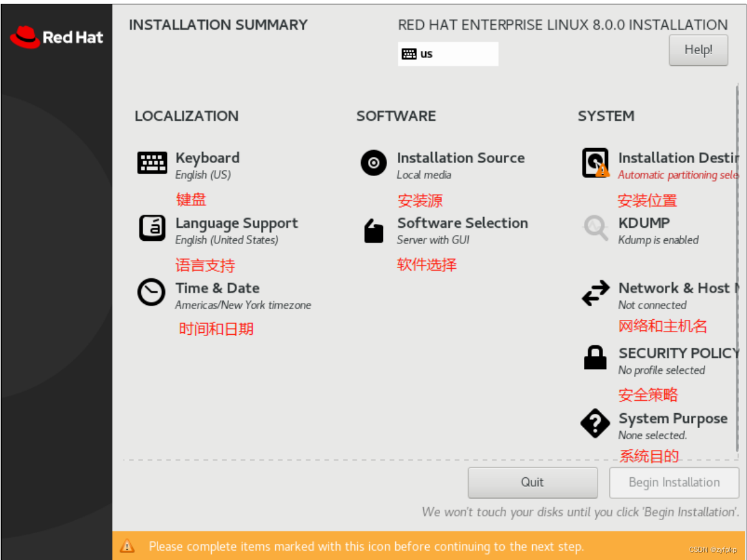Open the SECURITY POLICY title
This screenshot has width=747, height=560.
coord(679,353)
